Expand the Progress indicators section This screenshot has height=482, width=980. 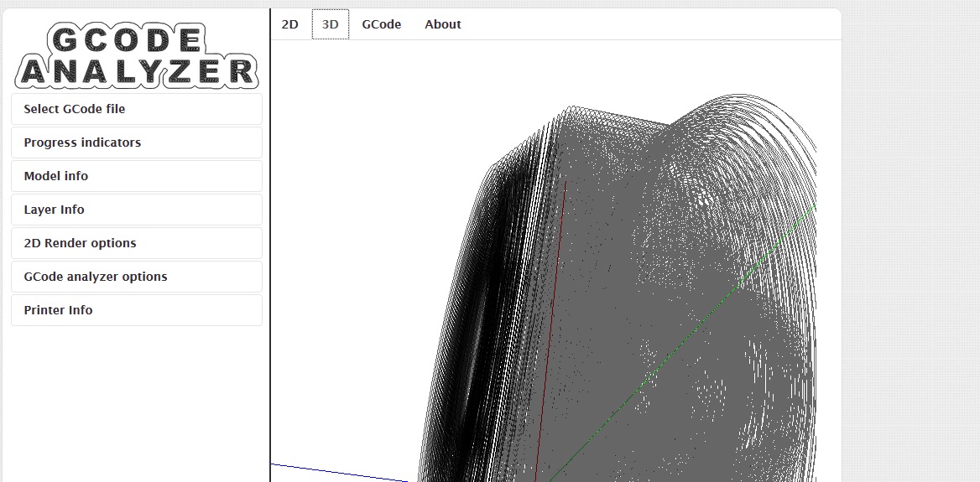point(137,143)
